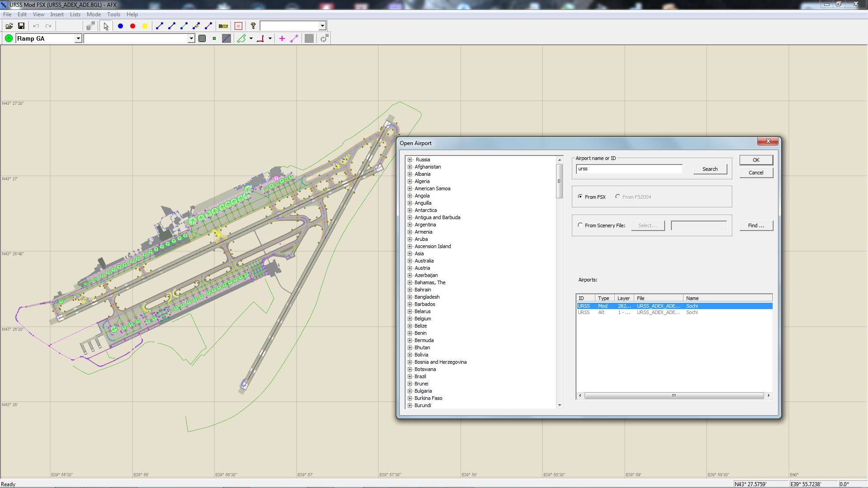Select the URSS Mod airport row

pos(674,306)
